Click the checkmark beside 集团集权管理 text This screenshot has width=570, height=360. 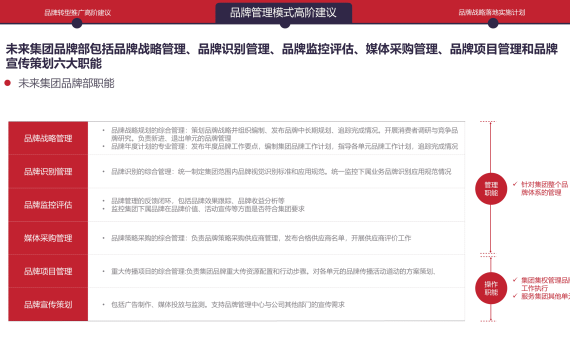tap(515, 280)
